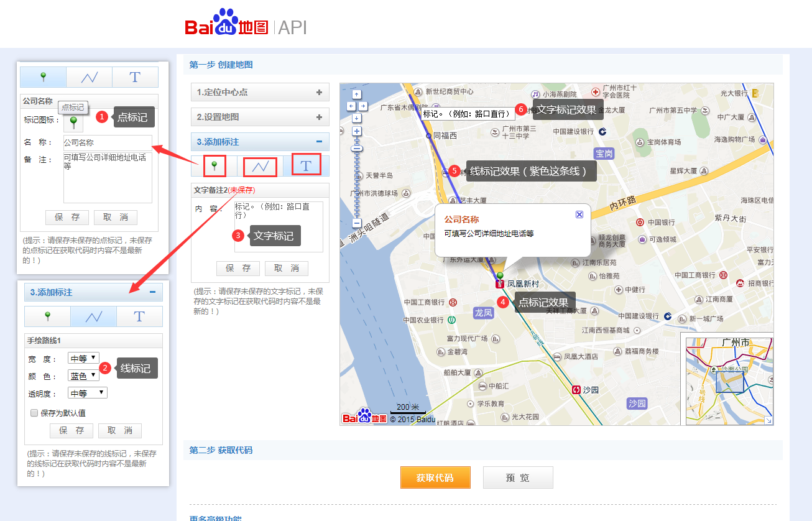Click the 广州市红十字会医院 hospital icon
Image resolution: width=812 pixels, height=521 pixels.
[596, 92]
